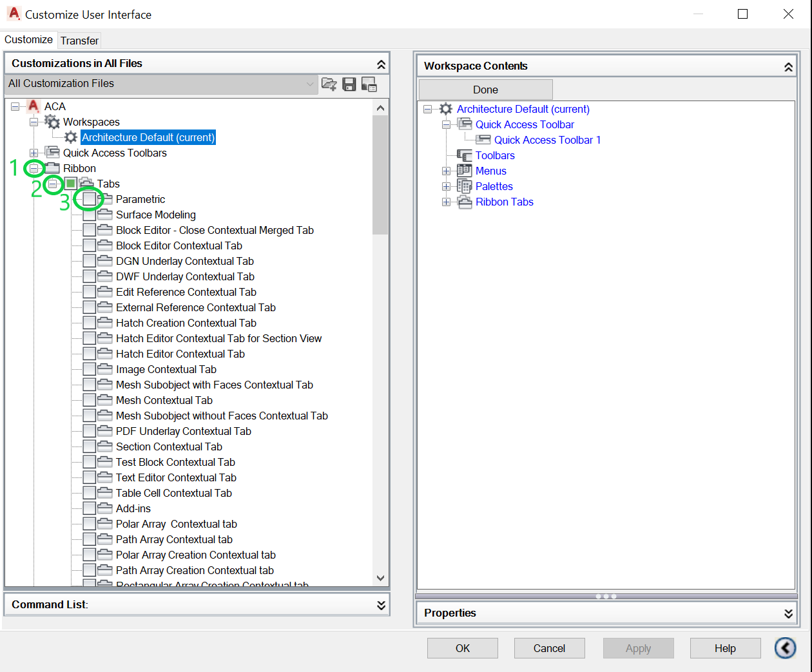Screen dimensions: 812x672
Task: Click the Workspaces gear icon in tree
Action: [52, 122]
